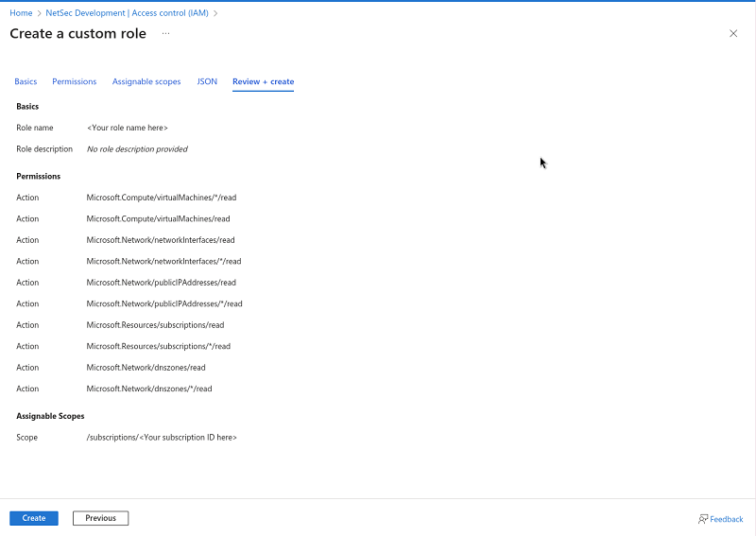Click the 'No role description provided' text
The width and height of the screenshot is (756, 536).
click(137, 149)
